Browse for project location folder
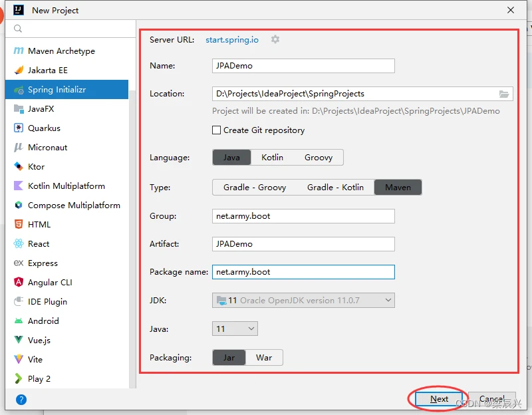532x415 pixels. tap(504, 94)
